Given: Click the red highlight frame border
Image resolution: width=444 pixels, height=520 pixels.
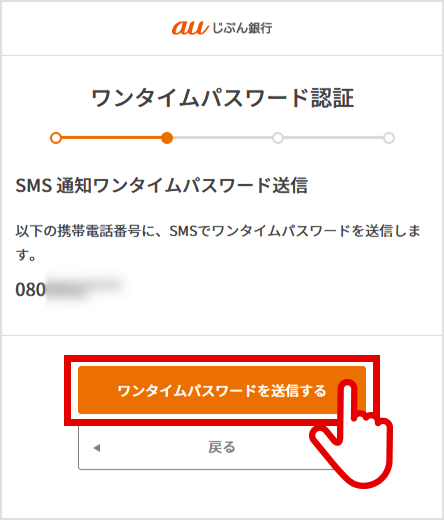Looking at the screenshot, I should 222,357.
